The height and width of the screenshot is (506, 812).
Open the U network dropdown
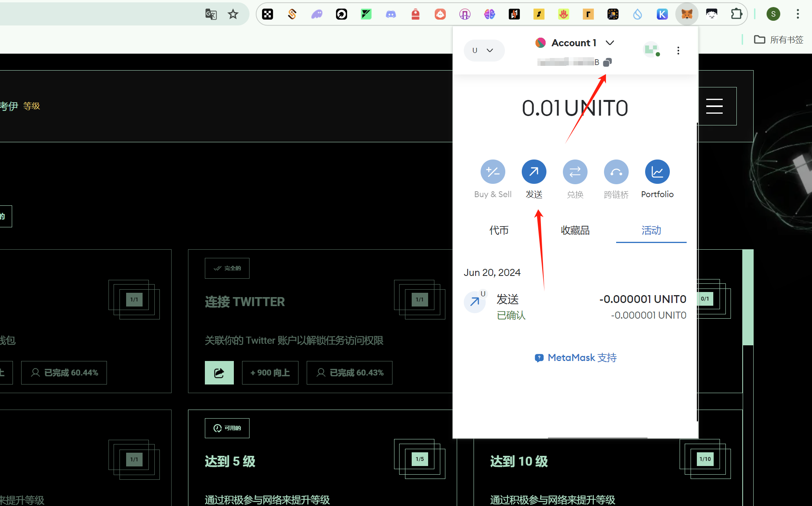[484, 50]
